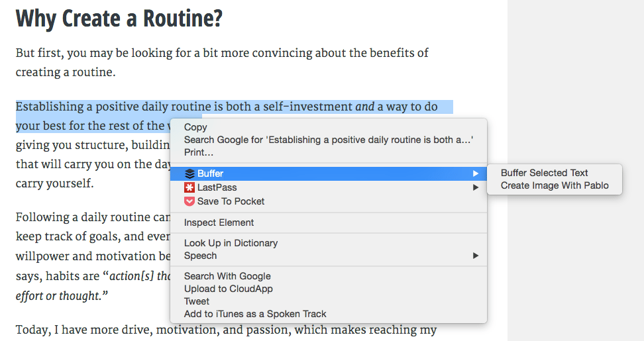Expand the Speech submenu arrow

476,256
